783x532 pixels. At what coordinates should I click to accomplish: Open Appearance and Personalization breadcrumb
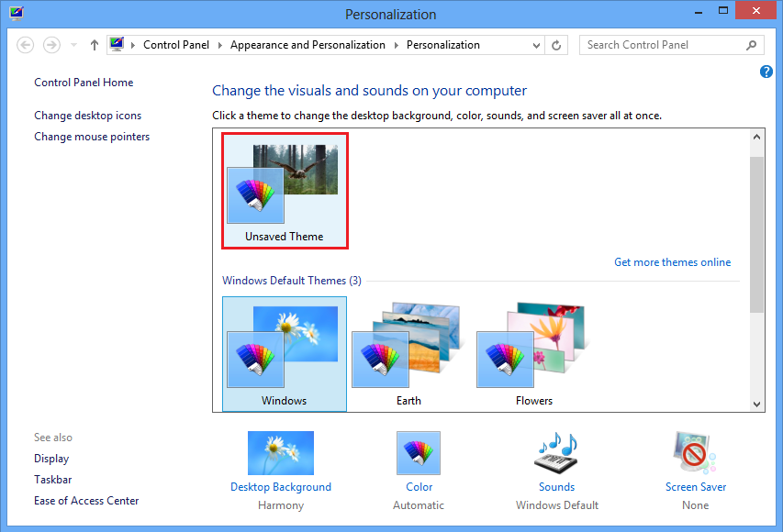pos(308,45)
